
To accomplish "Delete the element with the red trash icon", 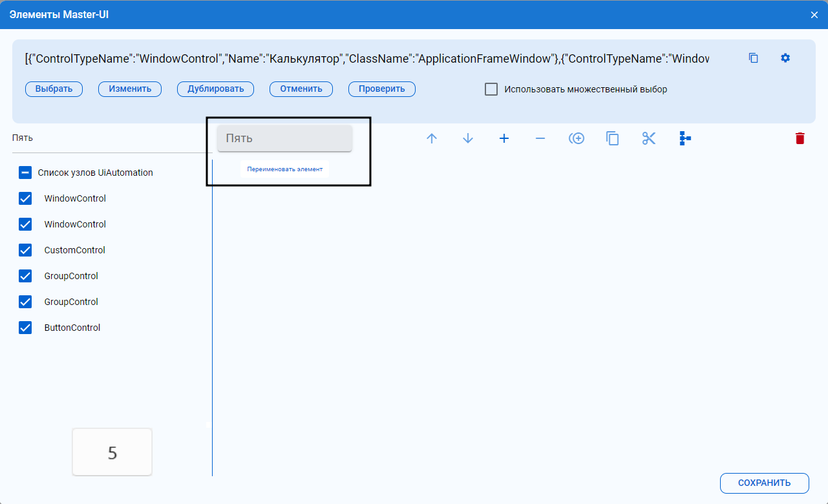I will click(x=800, y=138).
